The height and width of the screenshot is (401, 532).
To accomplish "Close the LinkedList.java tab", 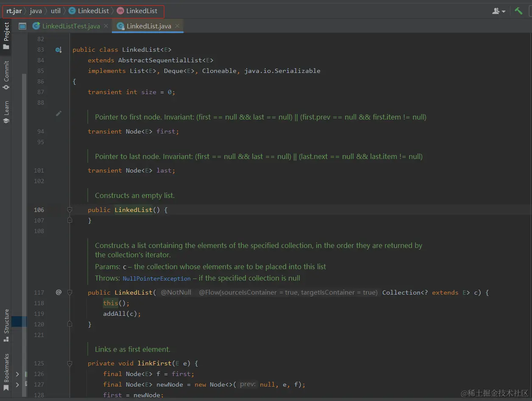I will [x=177, y=26].
